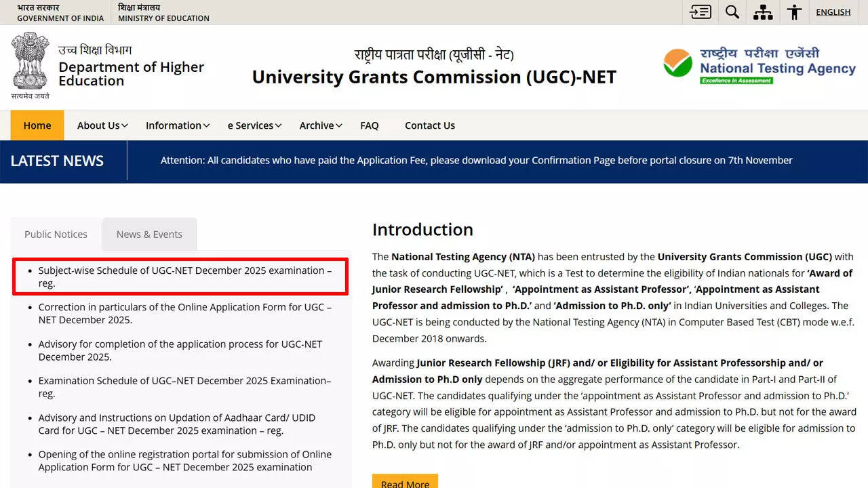
Task: Open the sitemap icon
Action: click(763, 12)
